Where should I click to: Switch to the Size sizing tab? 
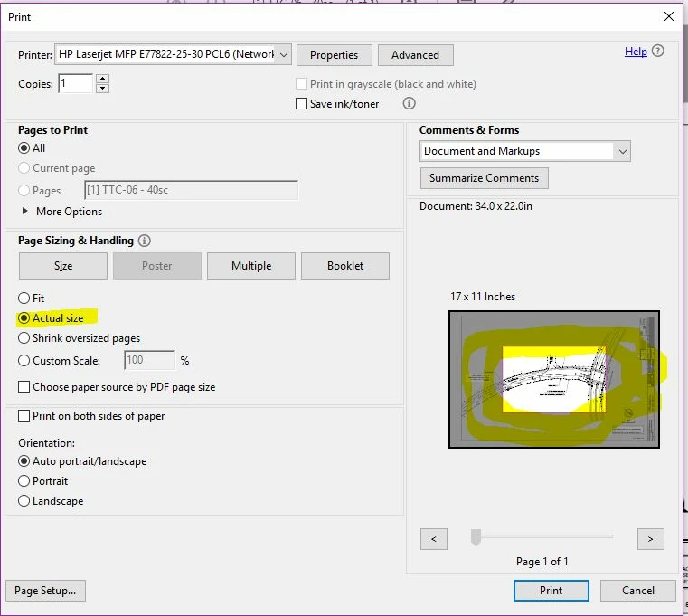pos(63,266)
